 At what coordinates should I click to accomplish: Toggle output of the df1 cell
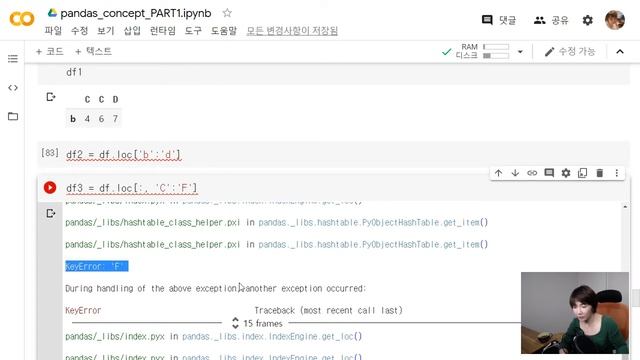click(x=51, y=97)
